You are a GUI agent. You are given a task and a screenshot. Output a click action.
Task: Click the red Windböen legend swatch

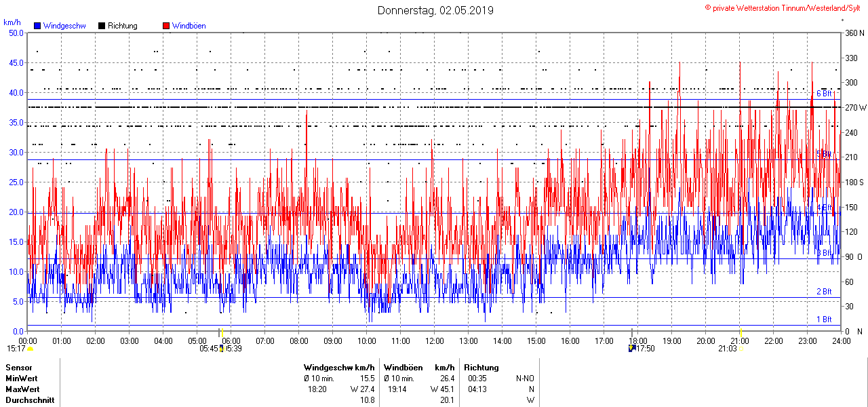click(x=166, y=26)
